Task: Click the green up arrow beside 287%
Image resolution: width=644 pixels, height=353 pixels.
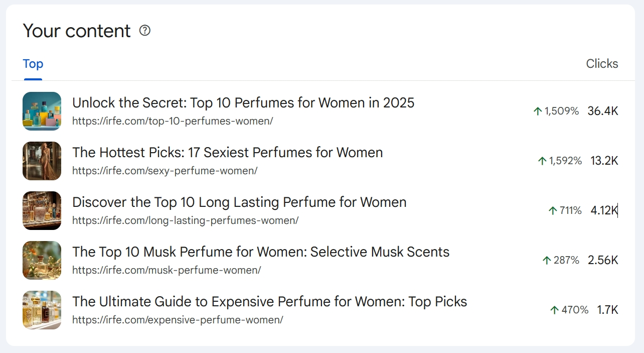Action: (x=547, y=260)
